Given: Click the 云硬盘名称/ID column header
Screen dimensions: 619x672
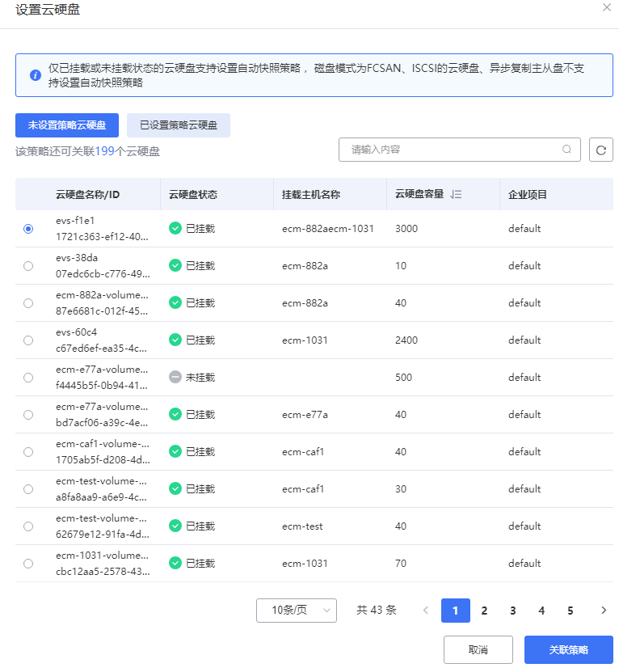Looking at the screenshot, I should tap(87, 195).
